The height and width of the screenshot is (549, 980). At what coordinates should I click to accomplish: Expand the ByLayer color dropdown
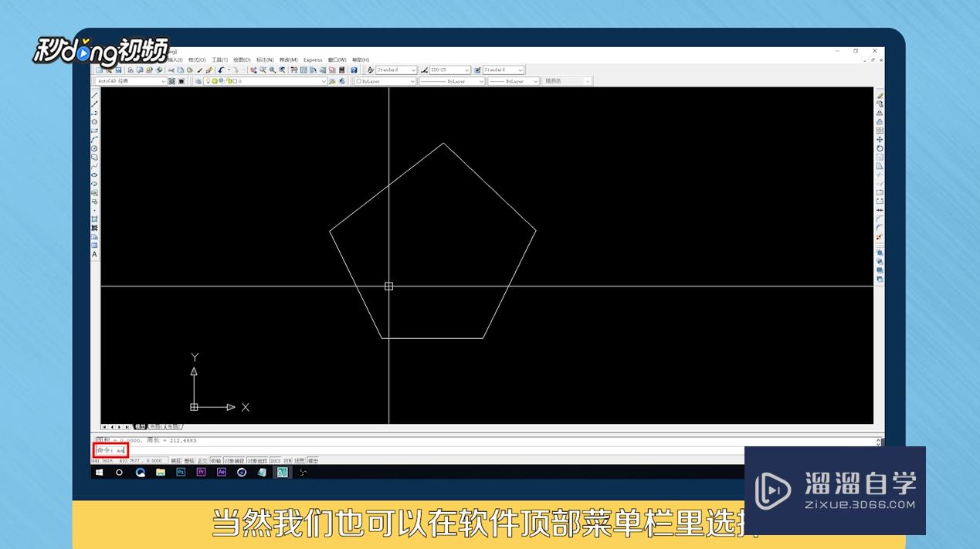click(412, 81)
